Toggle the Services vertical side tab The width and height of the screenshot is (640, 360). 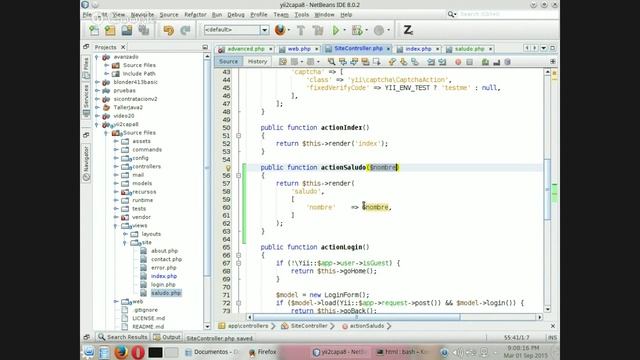(x=86, y=101)
